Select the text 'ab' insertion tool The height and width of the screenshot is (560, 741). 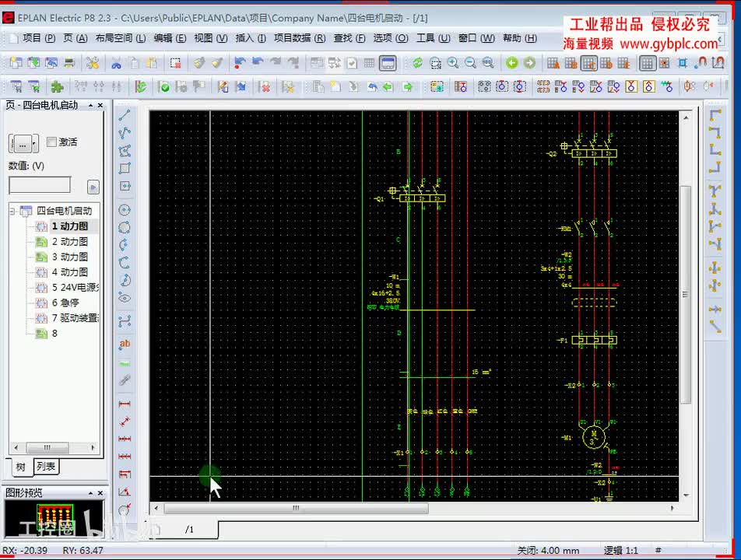point(125,345)
